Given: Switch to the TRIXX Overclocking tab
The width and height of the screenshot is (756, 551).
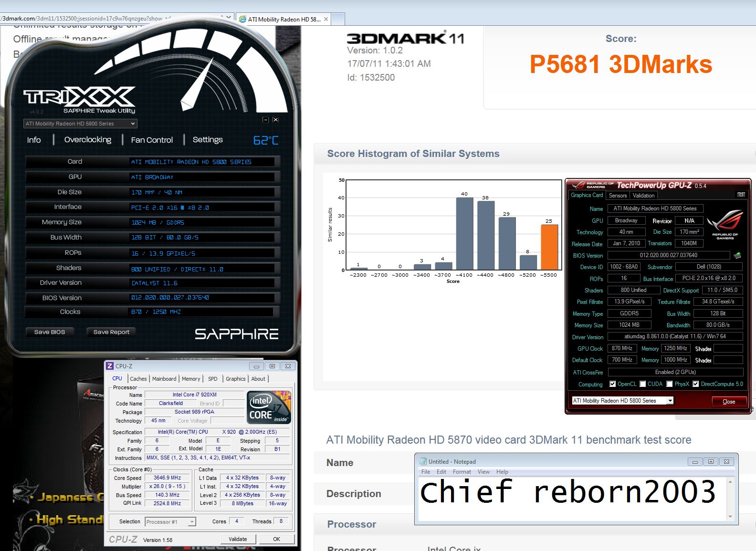Looking at the screenshot, I should (88, 140).
